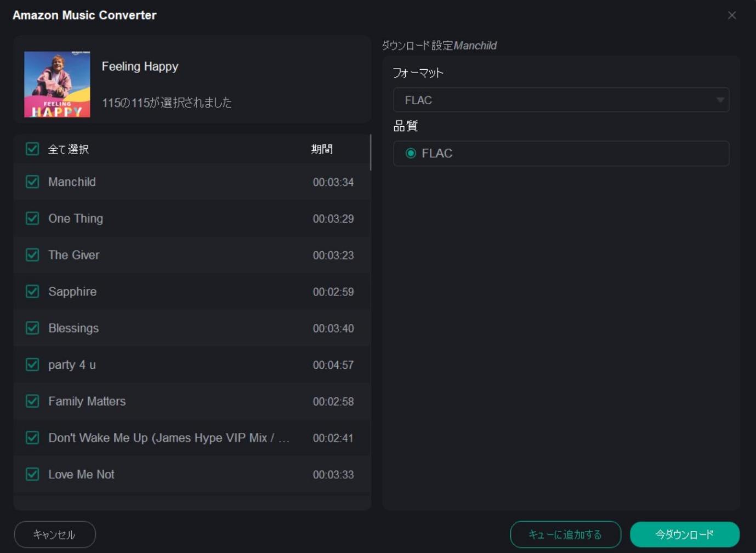Close the Amazon Music Converter dialog
This screenshot has height=553, width=756.
click(731, 15)
